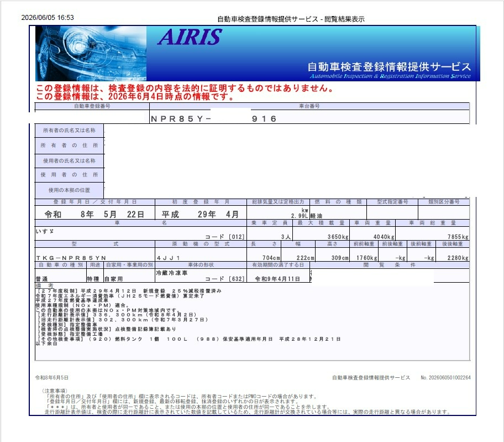The height and width of the screenshot is (442, 504).
Task: Click the car headlight banner image
Action: [91, 54]
